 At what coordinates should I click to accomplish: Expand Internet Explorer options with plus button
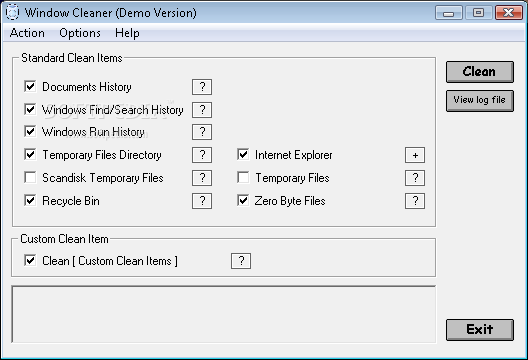415,155
